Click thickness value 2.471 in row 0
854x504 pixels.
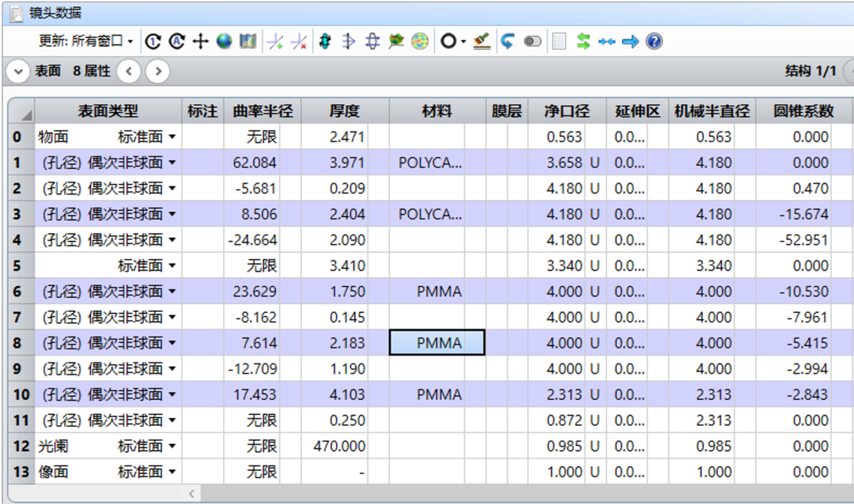tap(347, 137)
